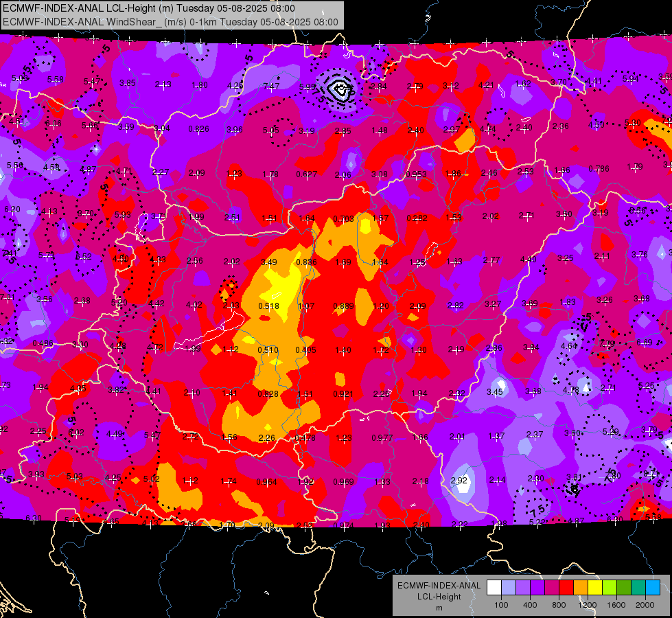Click the wind shear value 5.58
The image size is (672, 618).
pyautogui.click(x=56, y=80)
